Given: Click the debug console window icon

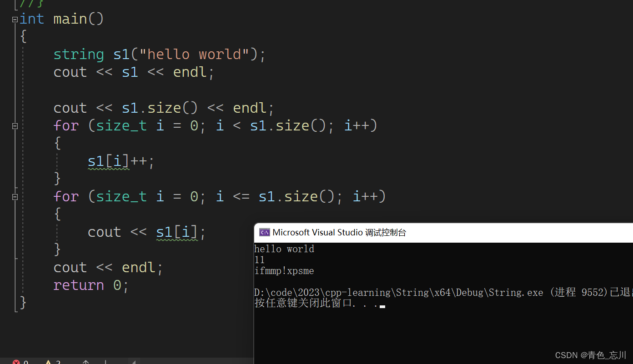Looking at the screenshot, I should pos(264,233).
